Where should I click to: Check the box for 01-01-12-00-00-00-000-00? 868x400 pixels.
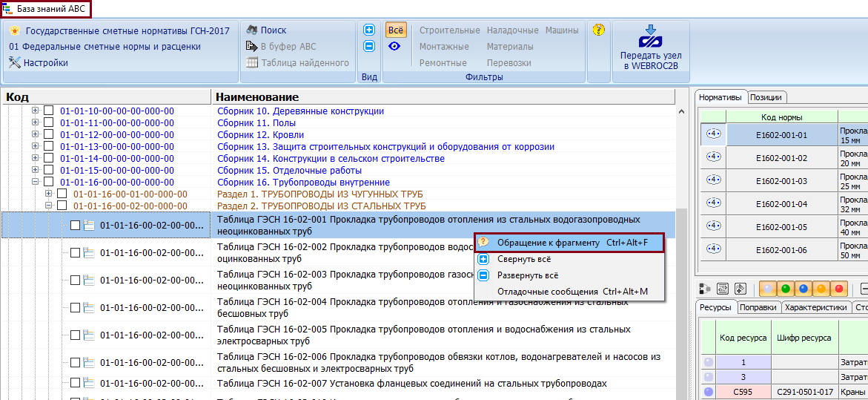tap(49, 134)
